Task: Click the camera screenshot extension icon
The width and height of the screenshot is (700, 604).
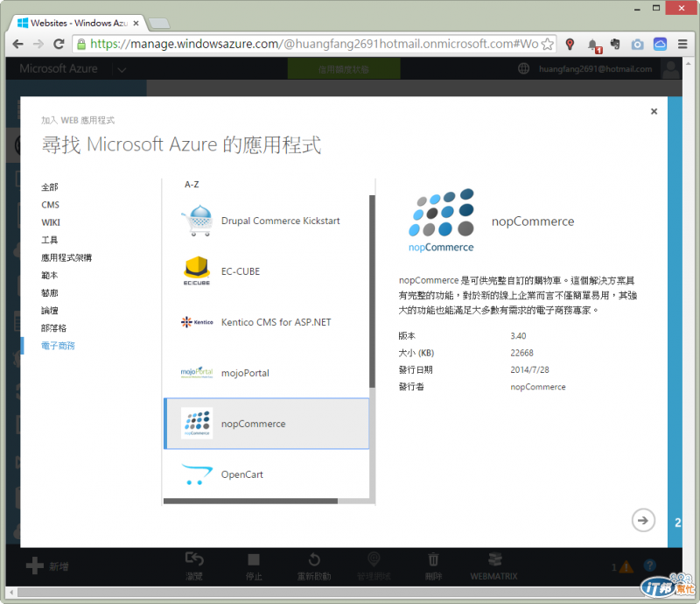Action: (x=638, y=45)
